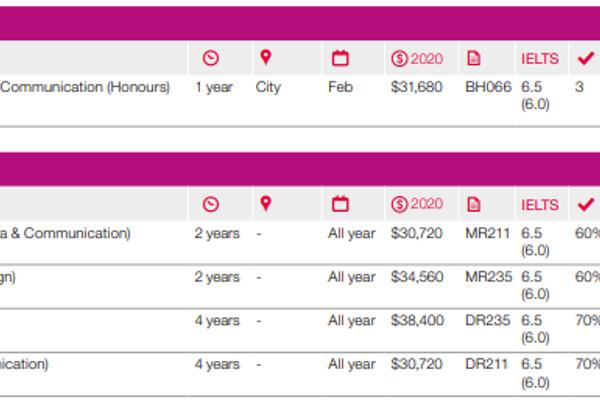Select the Communication (Honours) program row
Screen dimensions: 600x400
85,87
